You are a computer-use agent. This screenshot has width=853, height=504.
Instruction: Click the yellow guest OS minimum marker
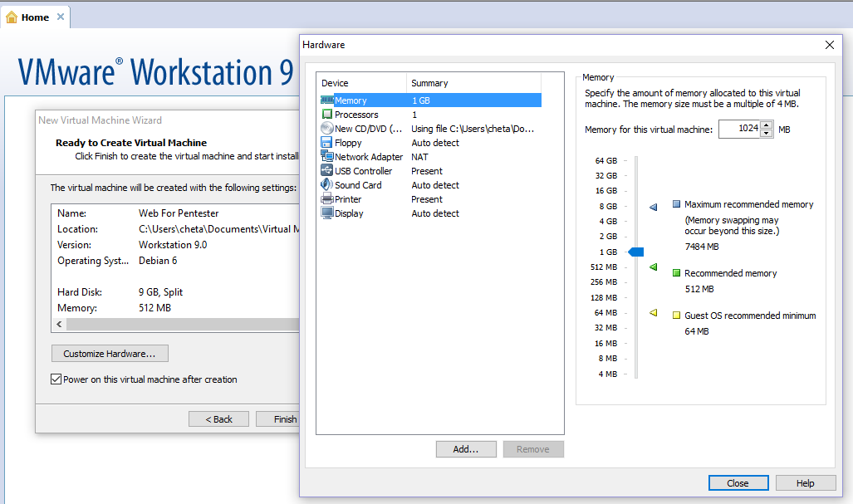click(x=654, y=313)
